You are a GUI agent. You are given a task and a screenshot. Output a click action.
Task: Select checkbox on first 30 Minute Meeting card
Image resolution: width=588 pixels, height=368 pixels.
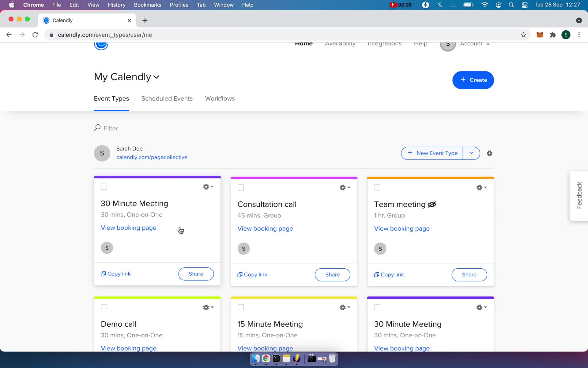click(x=104, y=186)
